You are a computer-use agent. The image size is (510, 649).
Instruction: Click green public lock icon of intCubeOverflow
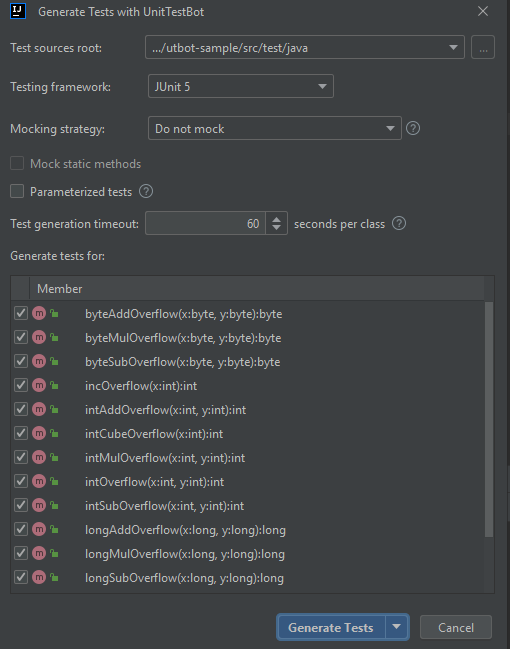pyautogui.click(x=54, y=433)
